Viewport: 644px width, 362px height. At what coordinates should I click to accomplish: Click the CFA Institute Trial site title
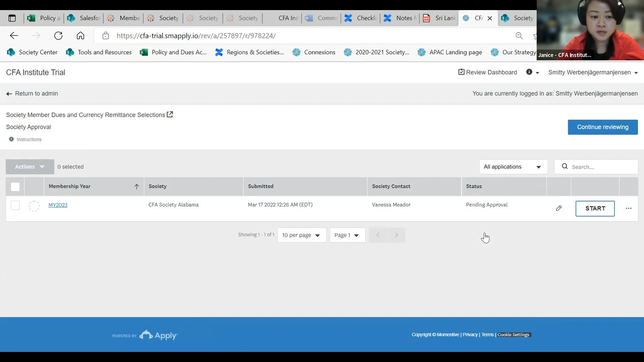(36, 72)
